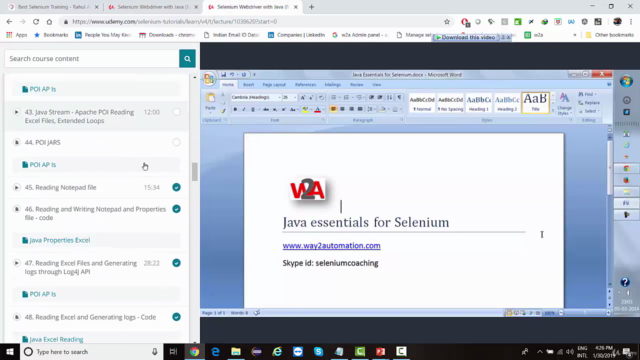
Task: Expand hidden bookmarks chevron in bookmarks bar
Action: (575, 35)
